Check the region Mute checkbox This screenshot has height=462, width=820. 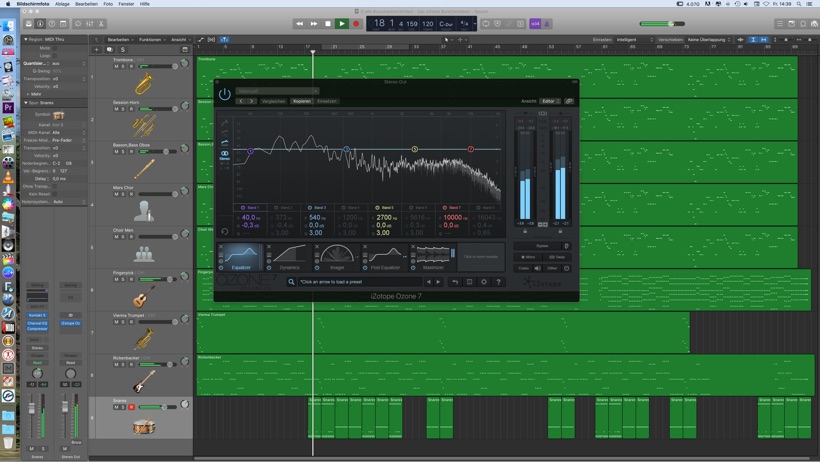54,48
